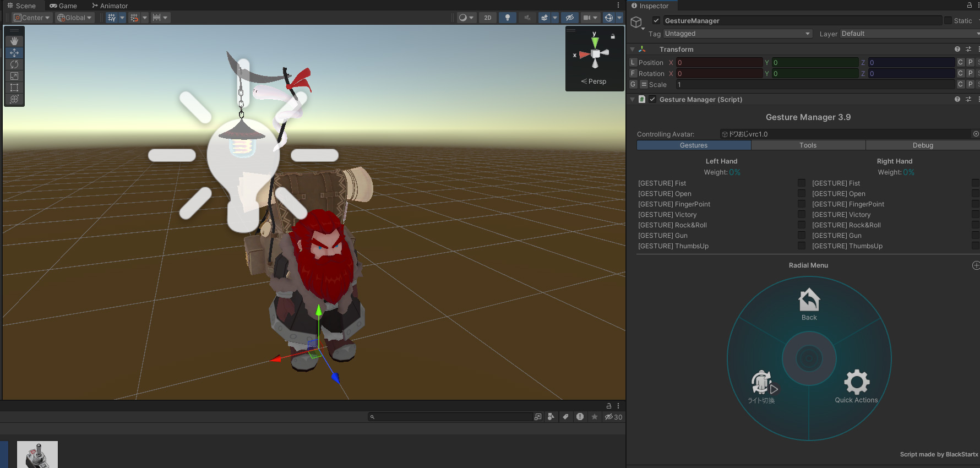Open the Debug tab in Gesture Manager
Viewport: 980px width, 468px height.
(x=923, y=145)
